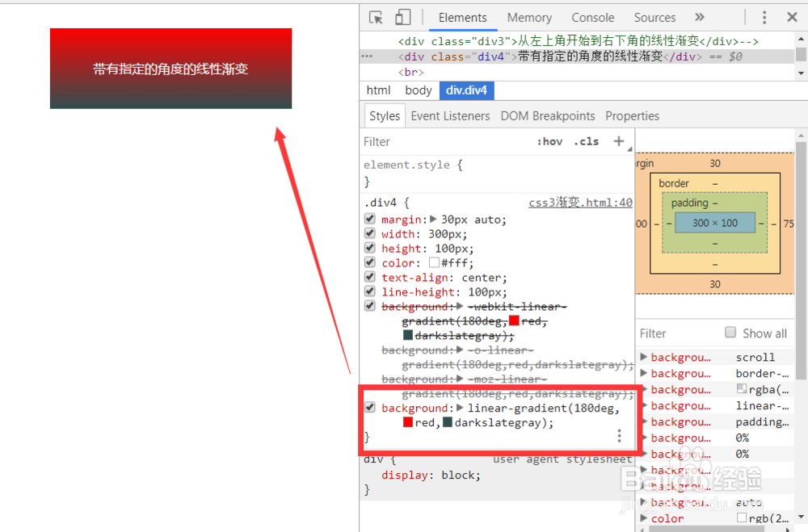808x532 pixels.
Task: Open darkslategray swatch in the webkit gradient
Action: (408, 335)
